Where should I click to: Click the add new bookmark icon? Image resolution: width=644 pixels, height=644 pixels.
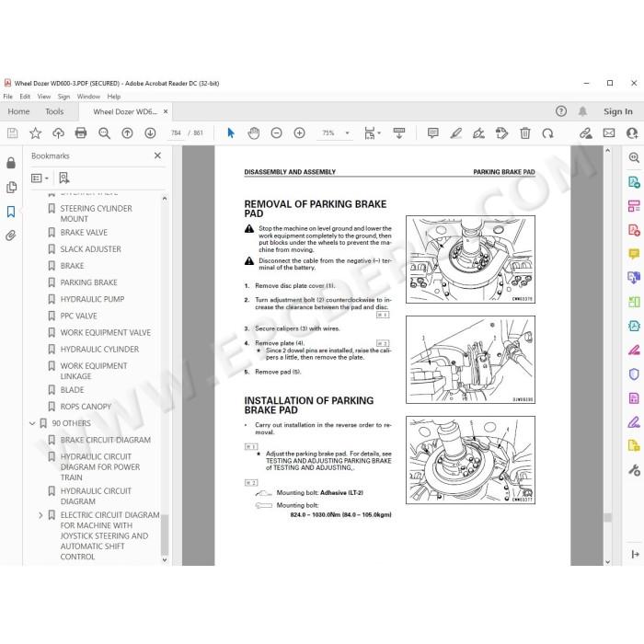pyautogui.click(x=64, y=178)
